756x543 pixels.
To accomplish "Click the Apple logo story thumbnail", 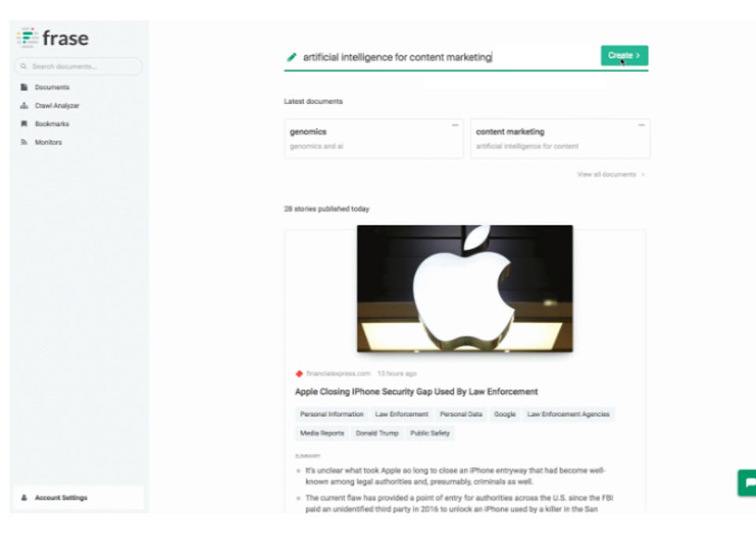I will pos(465,288).
